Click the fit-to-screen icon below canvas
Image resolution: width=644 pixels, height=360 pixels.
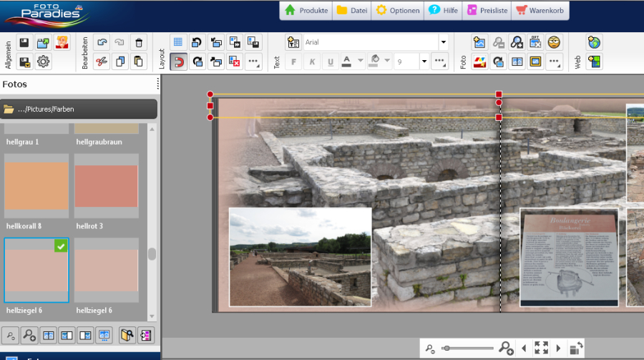541,349
